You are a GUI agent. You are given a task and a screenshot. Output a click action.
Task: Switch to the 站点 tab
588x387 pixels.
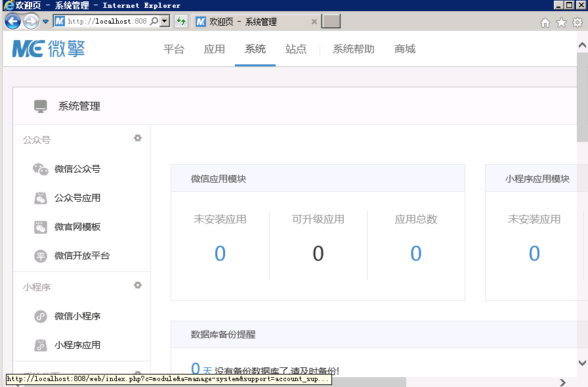coord(295,49)
